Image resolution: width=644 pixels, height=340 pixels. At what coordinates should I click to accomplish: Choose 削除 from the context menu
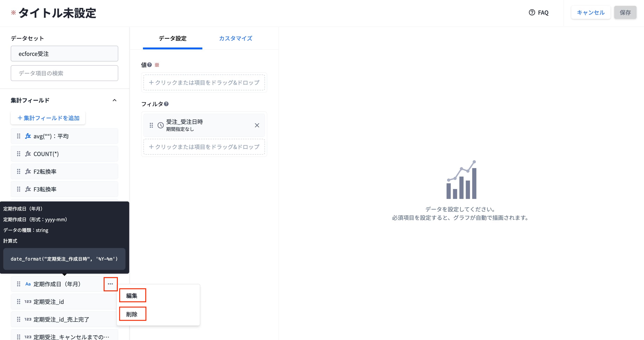[132, 314]
